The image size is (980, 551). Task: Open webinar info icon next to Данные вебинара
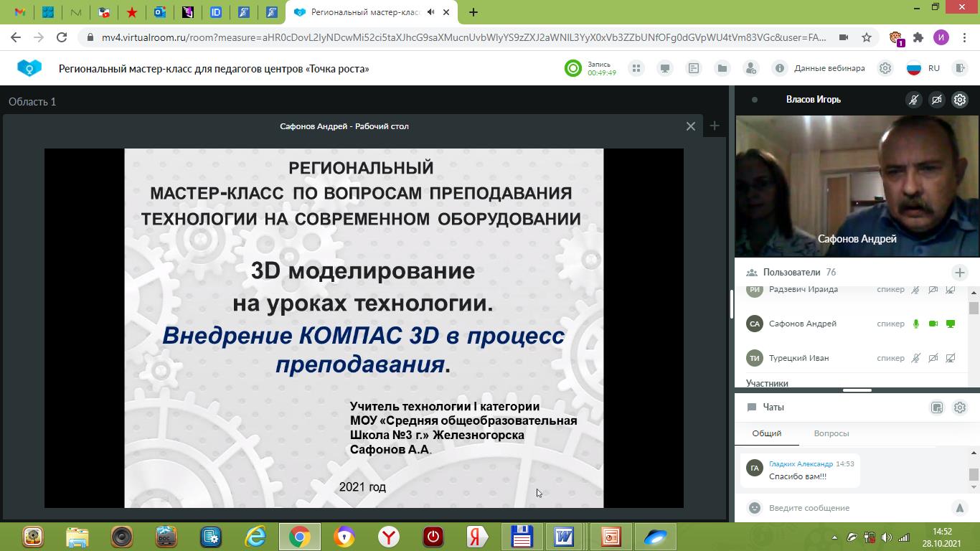[x=780, y=68]
